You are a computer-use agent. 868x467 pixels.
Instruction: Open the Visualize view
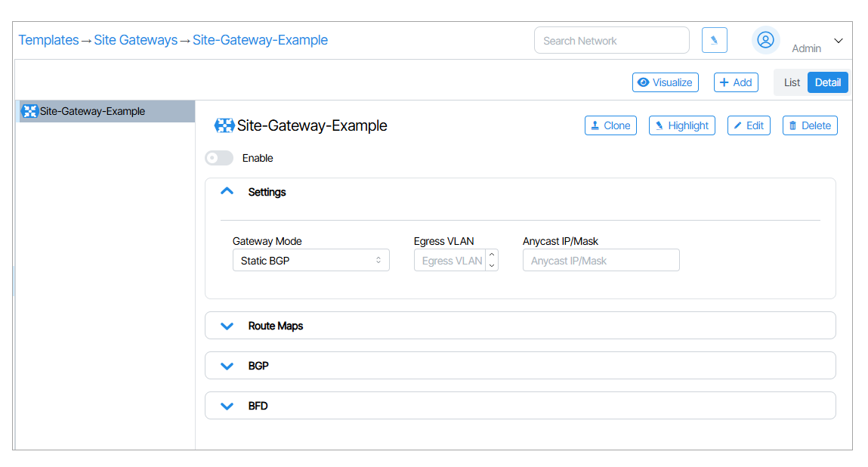coord(665,82)
